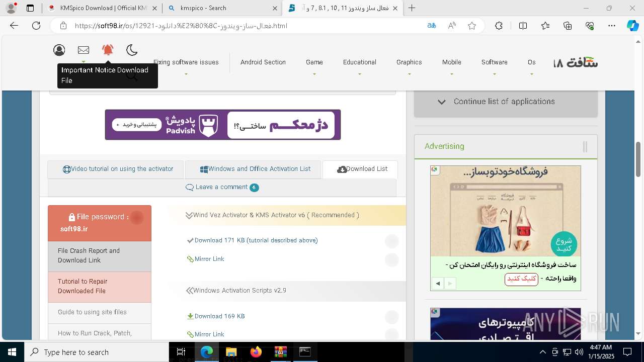Click next arrow in advertisement slider
This screenshot has width=644, height=362.
coord(450,284)
